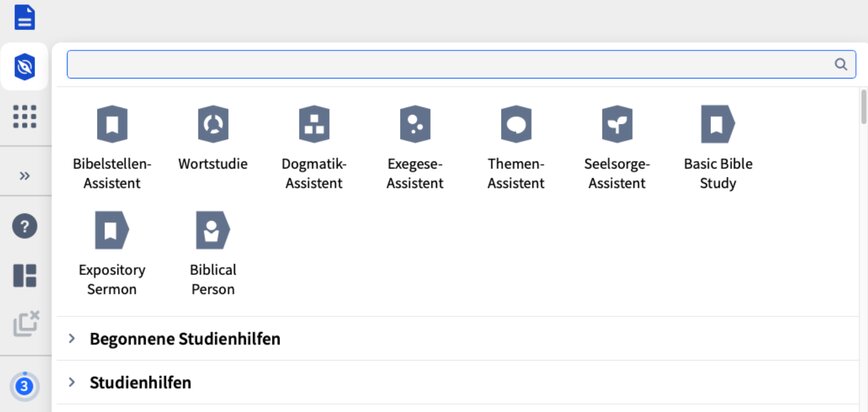Launch the Seelsorge-Assistent guide
The height and width of the screenshot is (412, 868).
pos(617,125)
